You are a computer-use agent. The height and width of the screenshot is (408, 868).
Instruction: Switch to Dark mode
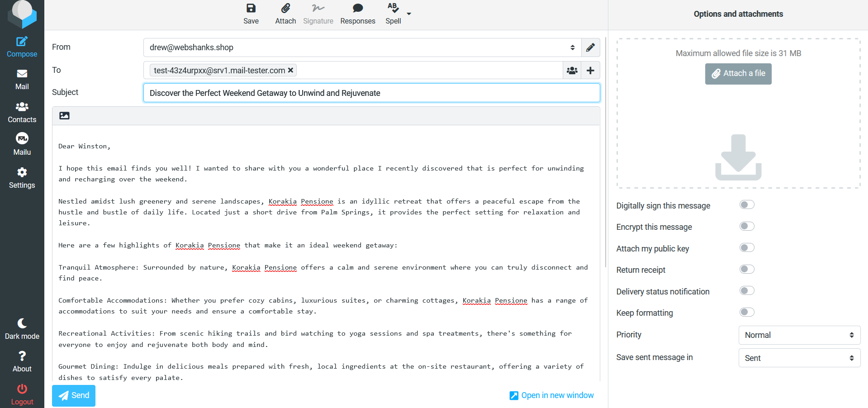point(22,329)
